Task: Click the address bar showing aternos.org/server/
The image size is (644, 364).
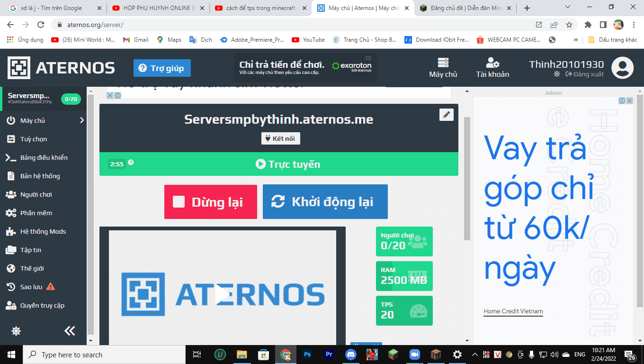Action: (294, 25)
